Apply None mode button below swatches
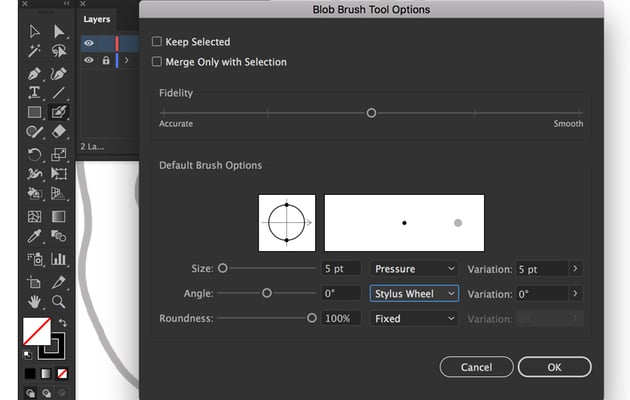The height and width of the screenshot is (400, 630). coord(62,373)
